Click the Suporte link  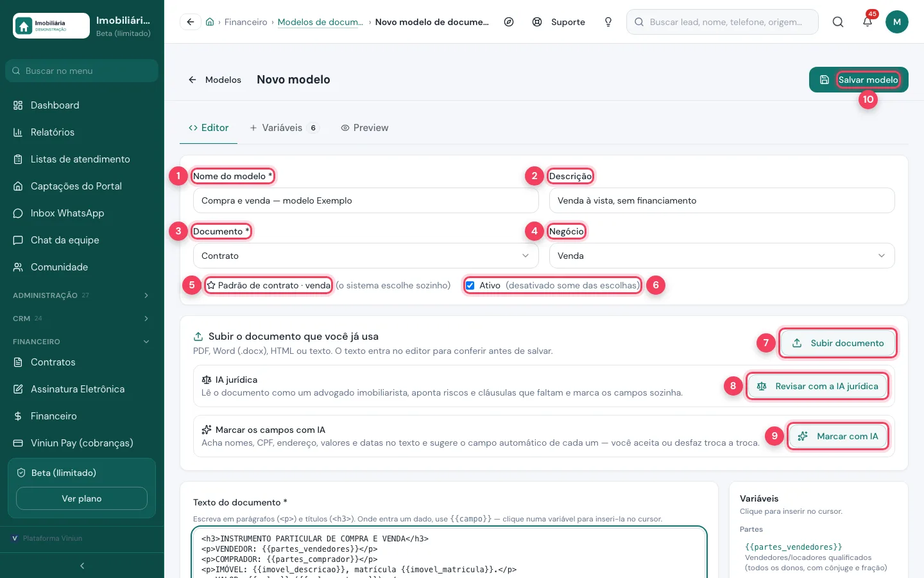coord(559,22)
